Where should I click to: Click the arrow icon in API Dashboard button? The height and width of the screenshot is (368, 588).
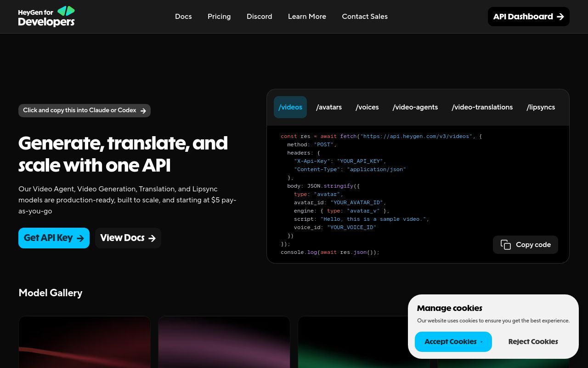pos(560,17)
